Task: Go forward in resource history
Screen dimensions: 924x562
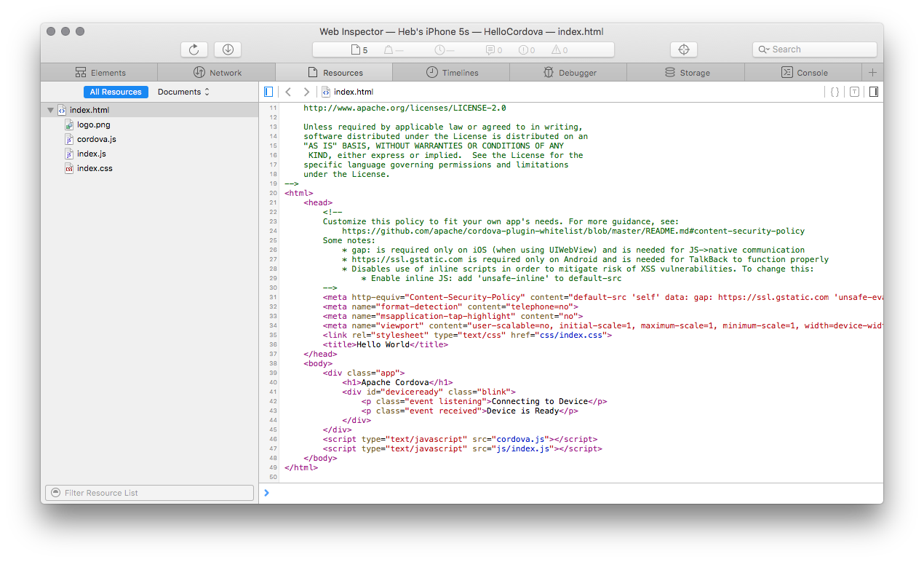Action: pyautogui.click(x=306, y=92)
